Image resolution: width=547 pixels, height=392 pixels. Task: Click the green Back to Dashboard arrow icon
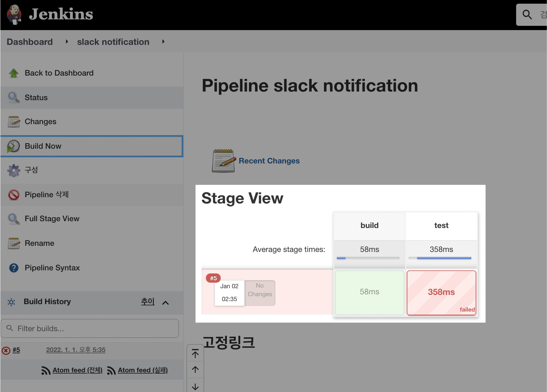pyautogui.click(x=13, y=73)
